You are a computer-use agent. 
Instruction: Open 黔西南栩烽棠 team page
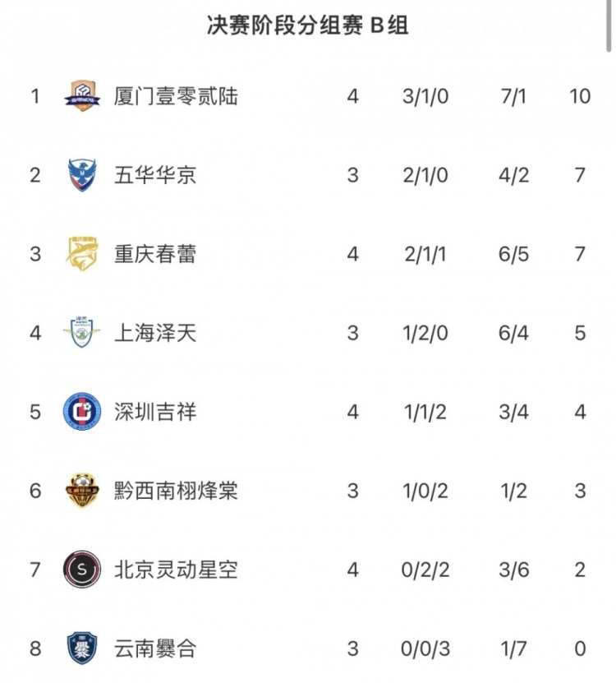(176, 491)
